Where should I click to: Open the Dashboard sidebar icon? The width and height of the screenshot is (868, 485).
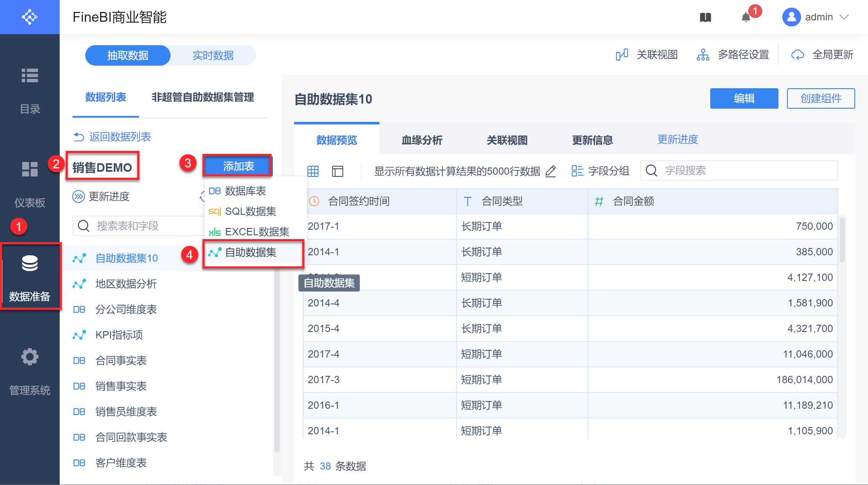point(30,169)
